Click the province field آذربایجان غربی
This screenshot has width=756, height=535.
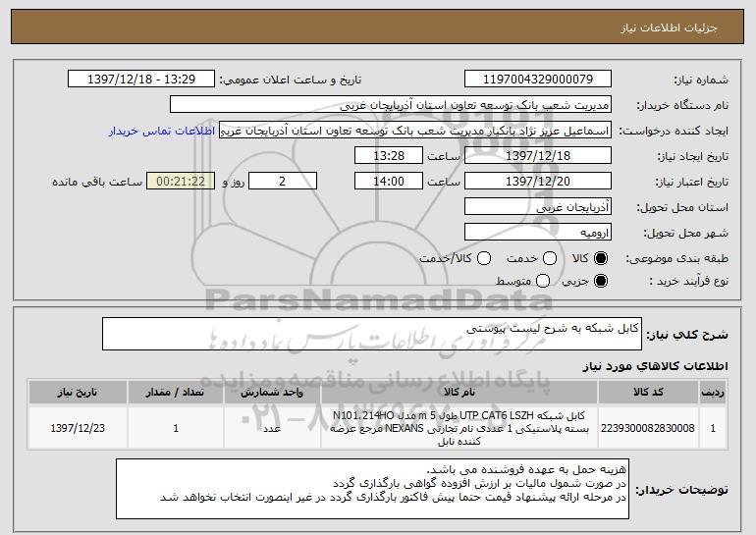point(538,207)
